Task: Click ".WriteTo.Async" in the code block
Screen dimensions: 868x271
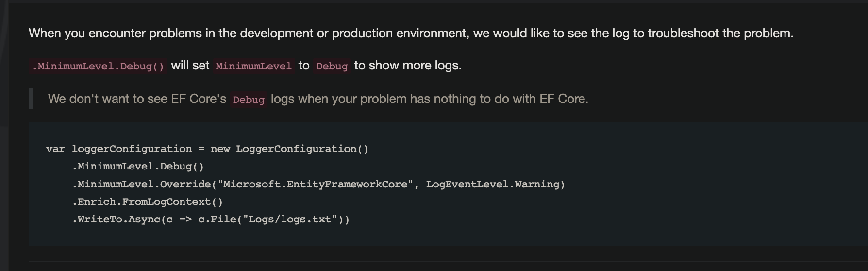Action: 116,220
